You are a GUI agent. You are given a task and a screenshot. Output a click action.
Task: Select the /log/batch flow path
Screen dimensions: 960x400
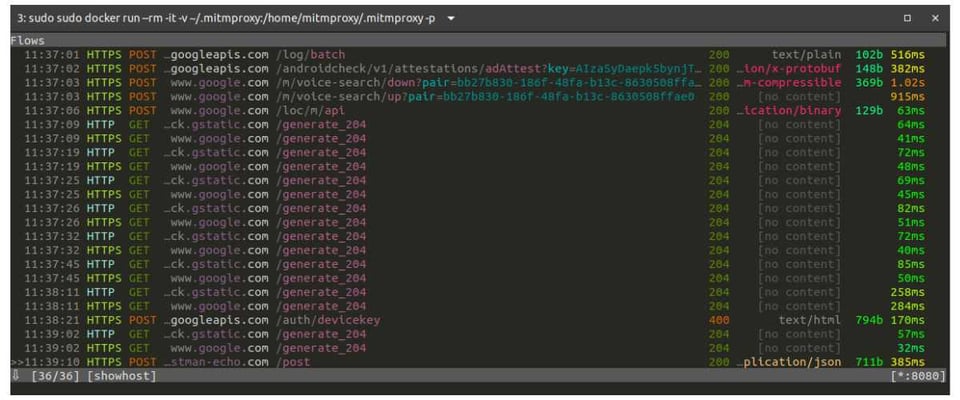(311, 55)
